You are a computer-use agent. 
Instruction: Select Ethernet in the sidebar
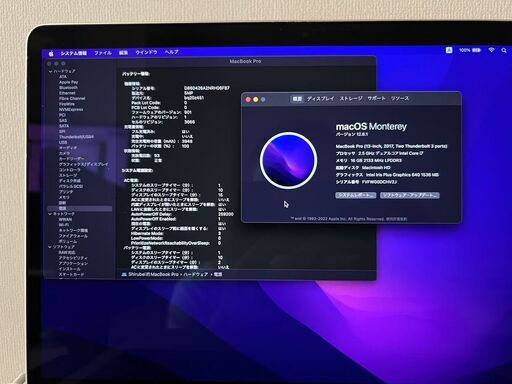[x=67, y=93]
